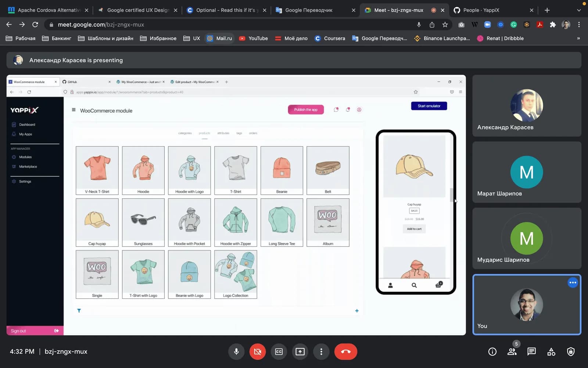Click the Present now button
The height and width of the screenshot is (368, 588).
[300, 351]
